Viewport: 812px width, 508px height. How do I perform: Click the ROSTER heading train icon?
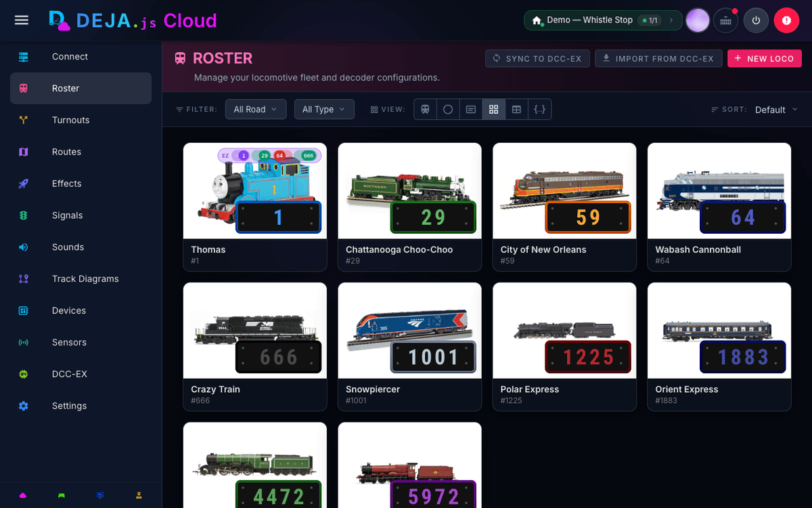pyautogui.click(x=180, y=58)
